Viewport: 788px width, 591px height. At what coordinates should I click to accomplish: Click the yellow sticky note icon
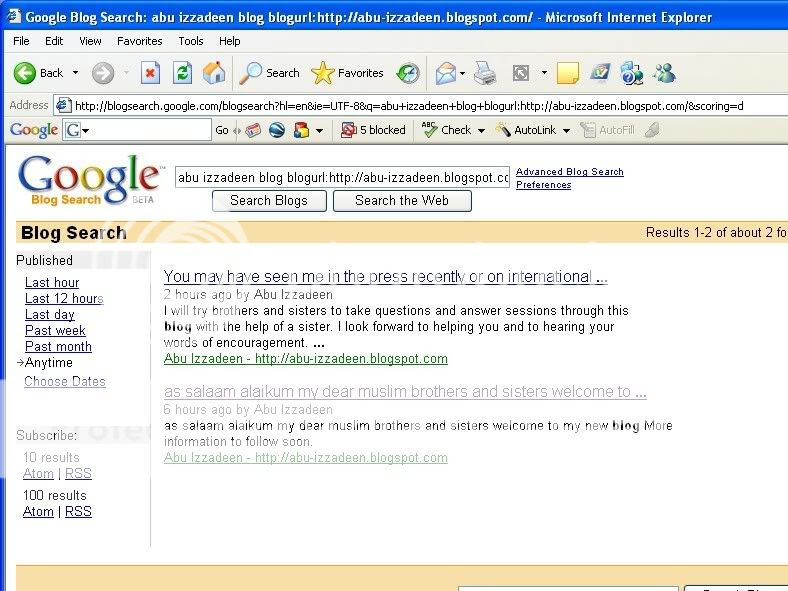[x=568, y=73]
